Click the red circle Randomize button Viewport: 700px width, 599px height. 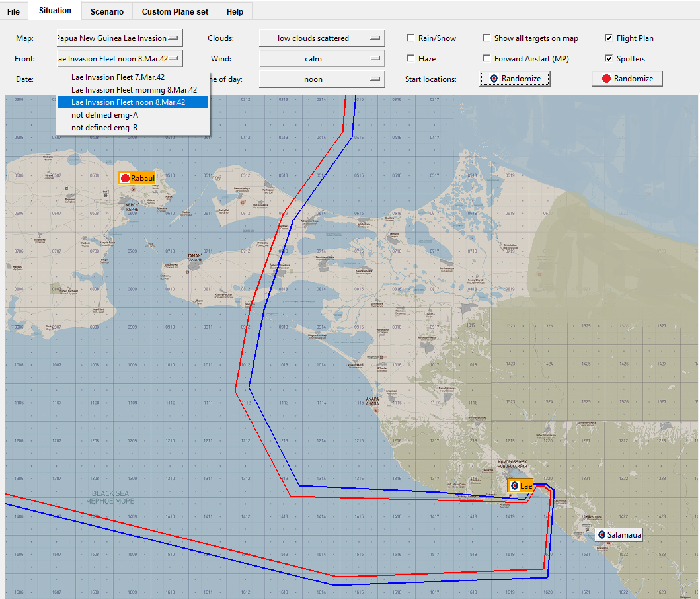(x=627, y=79)
